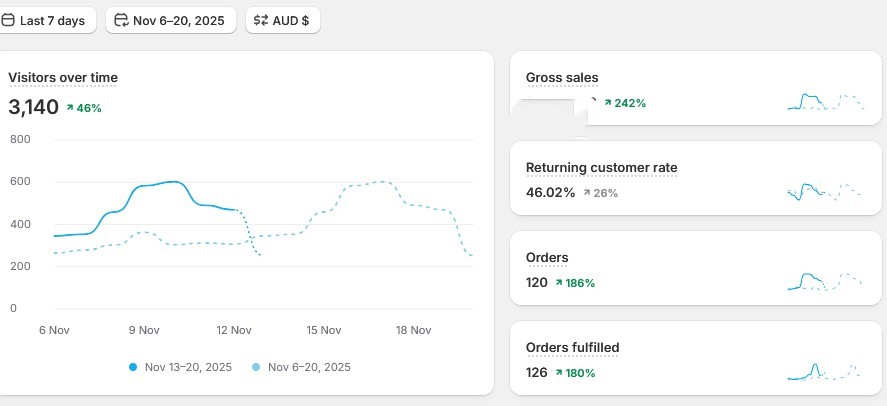The height and width of the screenshot is (406, 887).
Task: Click the up arrow beside 242%
Action: pyautogui.click(x=607, y=103)
